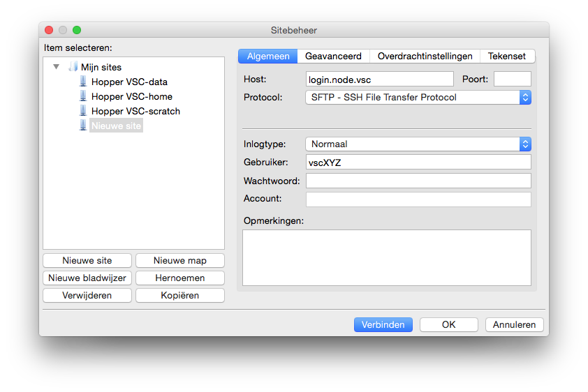
Task: Click the Hernoemen button
Action: point(180,278)
